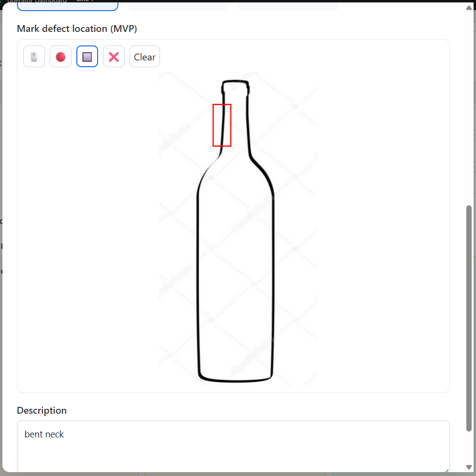Mark the bottle base
This screenshot has height=476, width=476.
pyautogui.click(x=235, y=379)
